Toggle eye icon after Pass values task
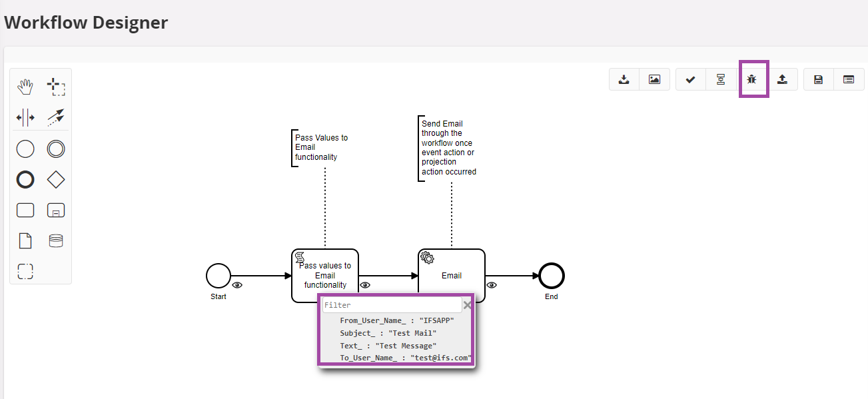Viewport: 868px width, 399px height. click(365, 285)
